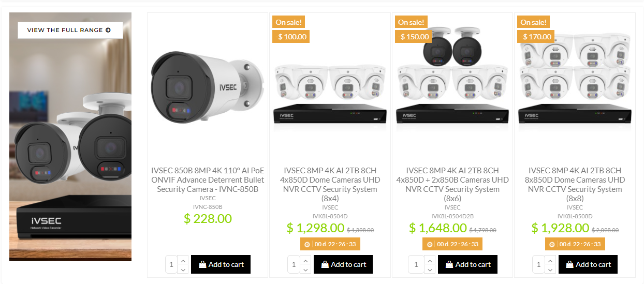Click the shopping bag icon for the $228.00 camera
Screen dimensions: 644x284
tap(202, 264)
